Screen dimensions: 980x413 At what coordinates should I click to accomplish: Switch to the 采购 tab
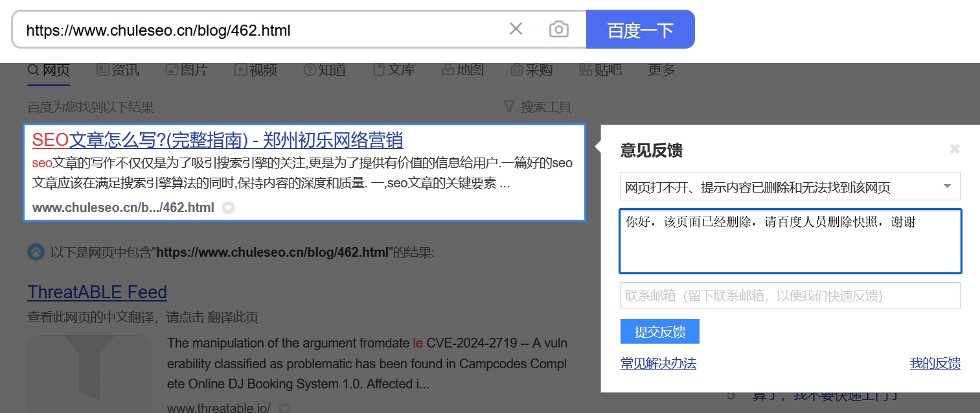(x=531, y=70)
